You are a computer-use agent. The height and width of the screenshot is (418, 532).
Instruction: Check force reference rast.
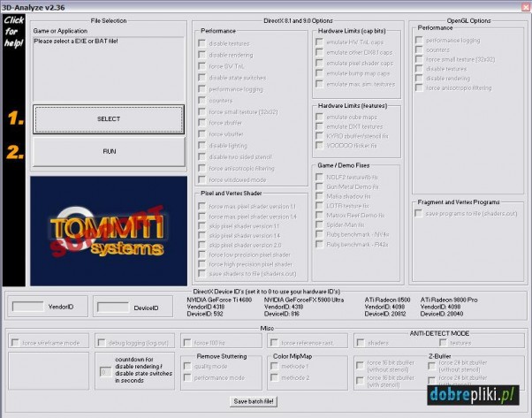click(x=274, y=343)
